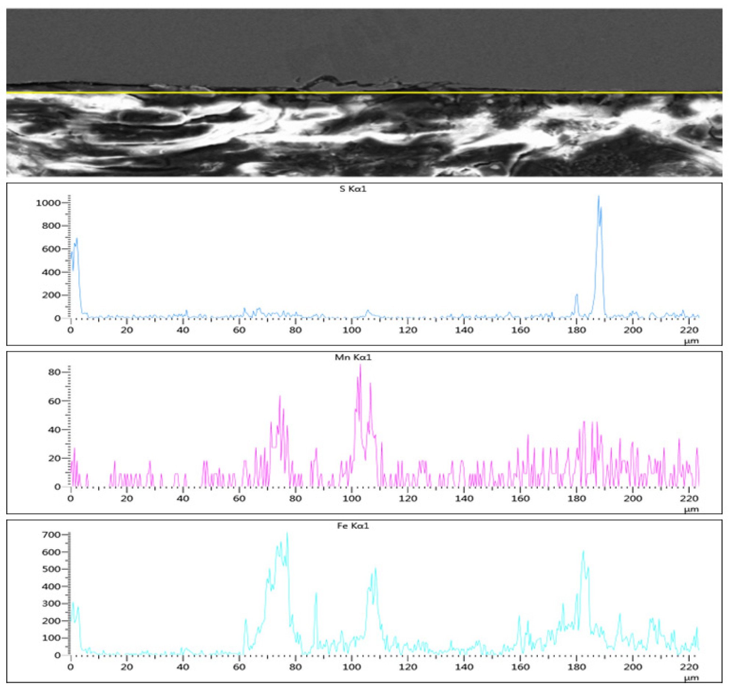Click the 100 tick label on the S chart x-axis
729x700 pixels.
pyautogui.click(x=351, y=330)
